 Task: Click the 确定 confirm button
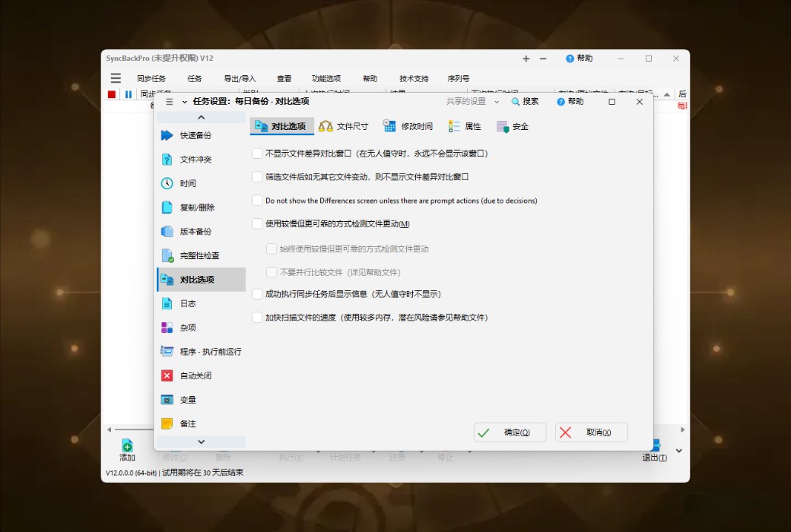point(510,432)
